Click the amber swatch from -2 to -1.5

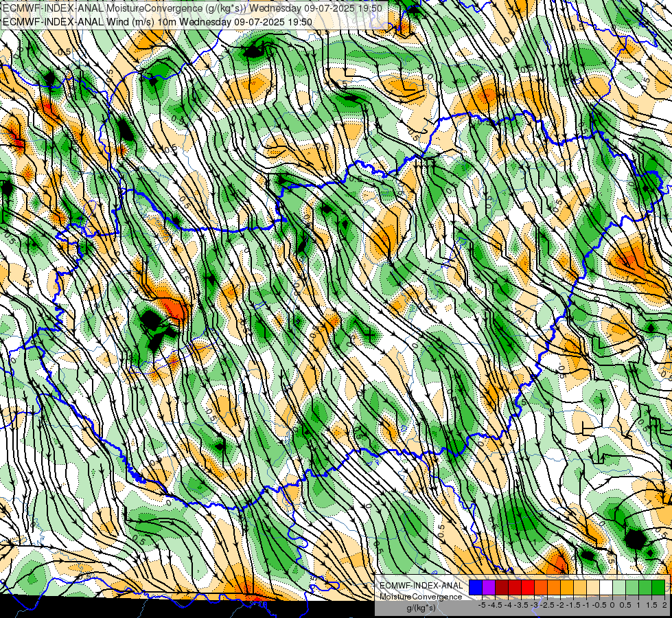[567, 588]
